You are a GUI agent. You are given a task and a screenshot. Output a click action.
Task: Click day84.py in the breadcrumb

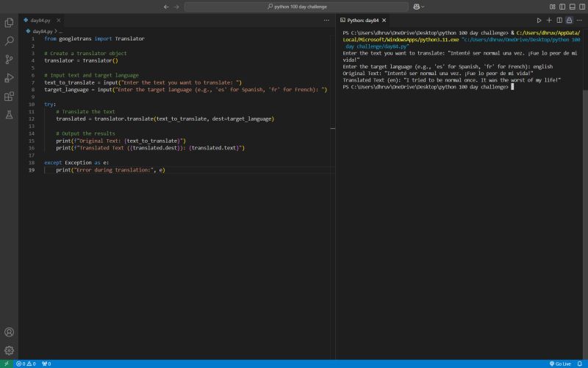43,32
